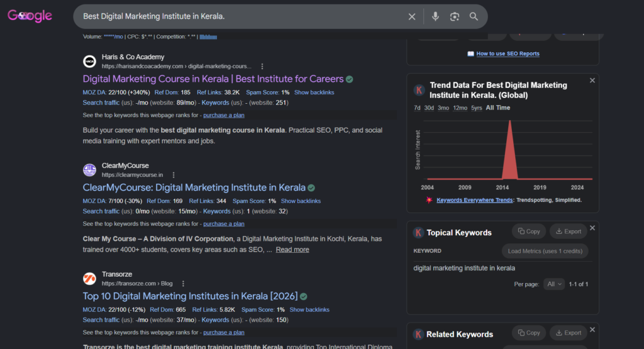Open How to use SEO Reports link

pyautogui.click(x=508, y=54)
